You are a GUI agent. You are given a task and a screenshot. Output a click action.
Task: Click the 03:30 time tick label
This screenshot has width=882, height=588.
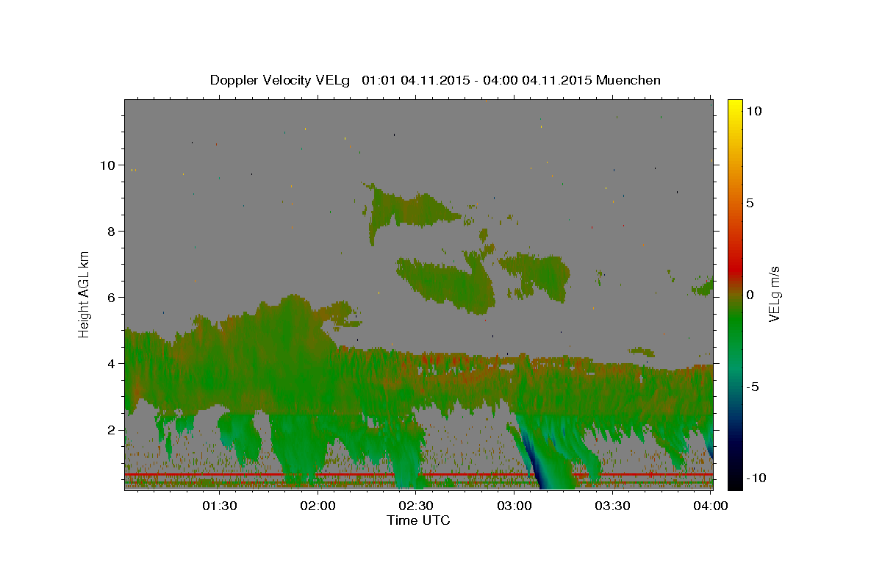(x=612, y=506)
